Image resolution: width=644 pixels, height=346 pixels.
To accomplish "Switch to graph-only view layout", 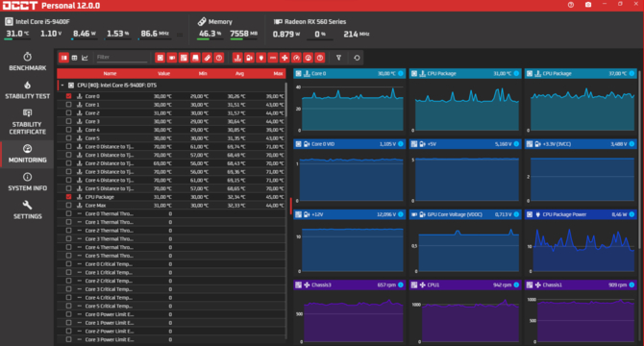I will coord(85,58).
